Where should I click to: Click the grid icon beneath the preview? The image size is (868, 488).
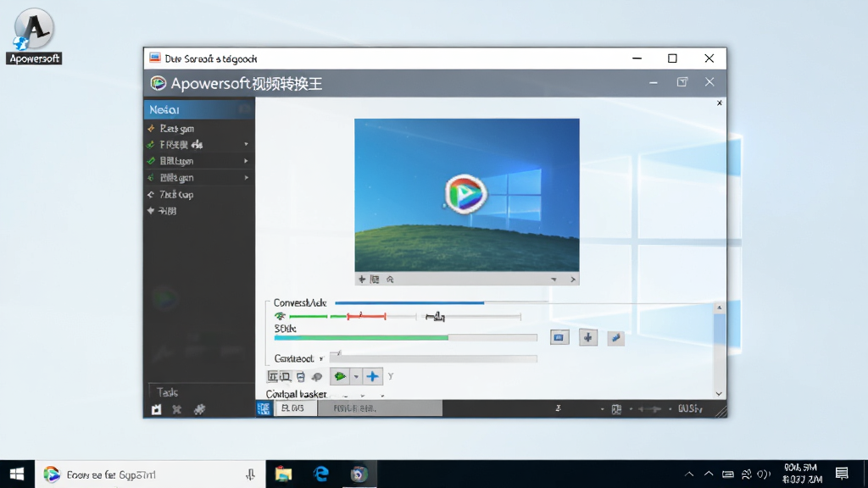pyautogui.click(x=375, y=280)
